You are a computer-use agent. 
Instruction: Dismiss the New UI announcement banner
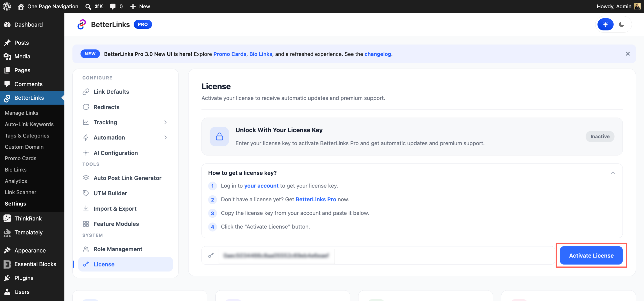(x=628, y=54)
